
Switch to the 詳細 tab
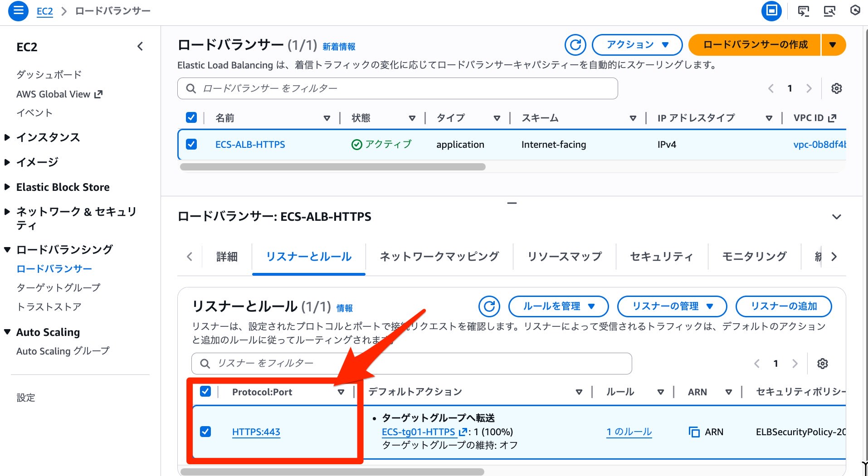coord(227,257)
